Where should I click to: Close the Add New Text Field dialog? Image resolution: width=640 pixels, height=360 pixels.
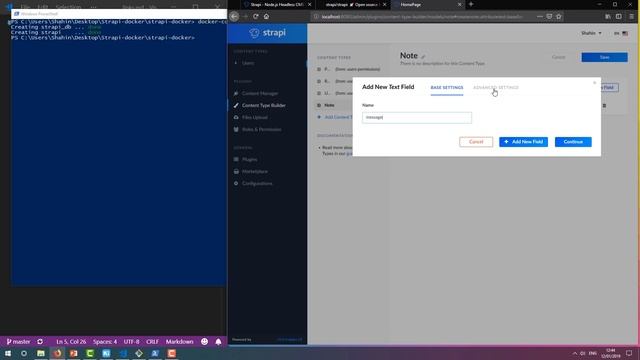click(594, 83)
